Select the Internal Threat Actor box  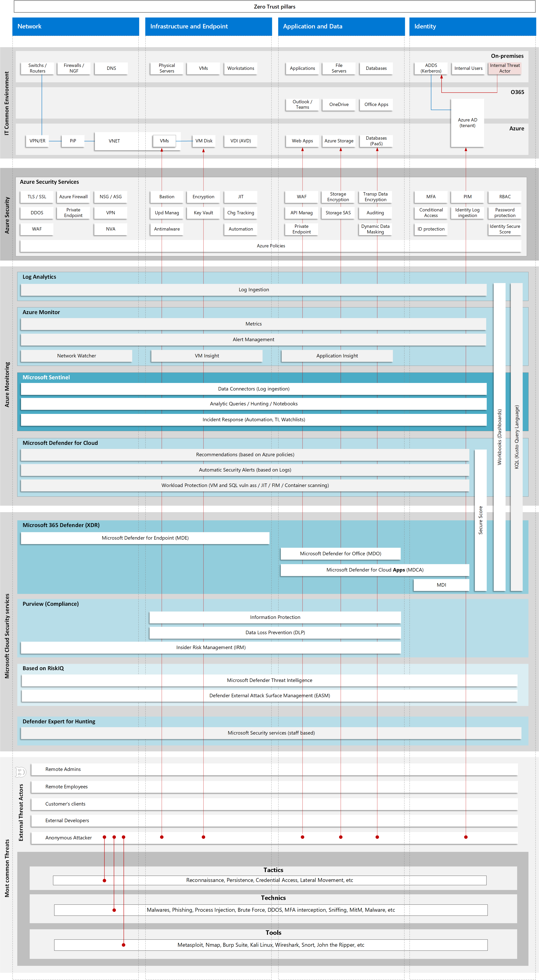pyautogui.click(x=505, y=68)
